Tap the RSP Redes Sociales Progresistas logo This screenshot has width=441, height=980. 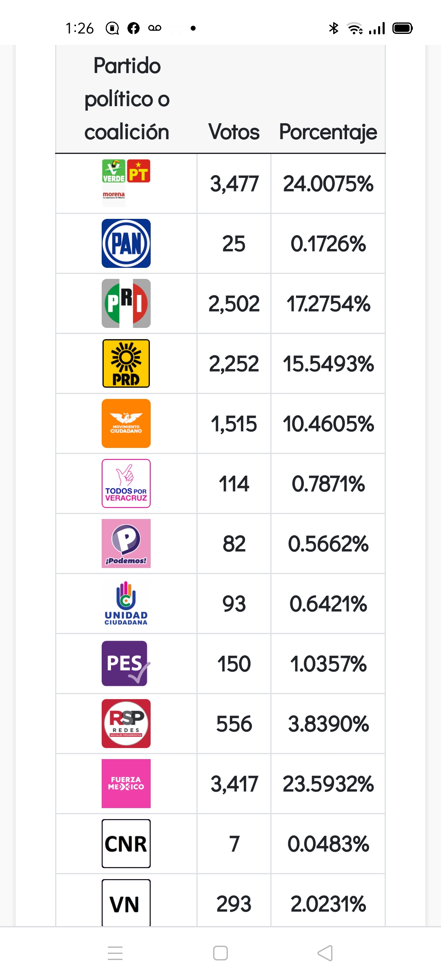126,724
